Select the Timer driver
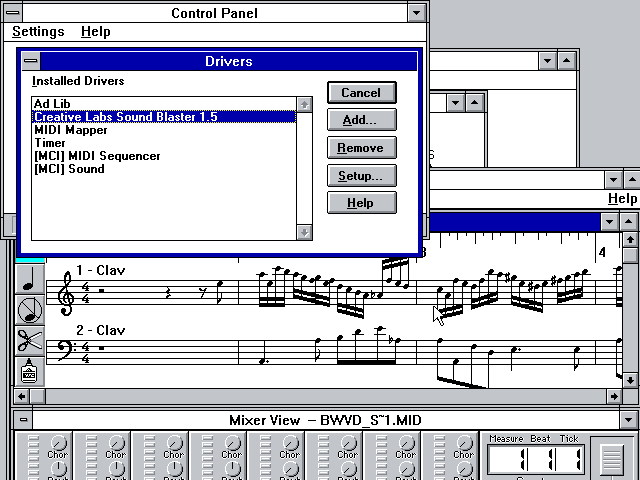Viewport: 640px width, 480px height. (x=164, y=143)
